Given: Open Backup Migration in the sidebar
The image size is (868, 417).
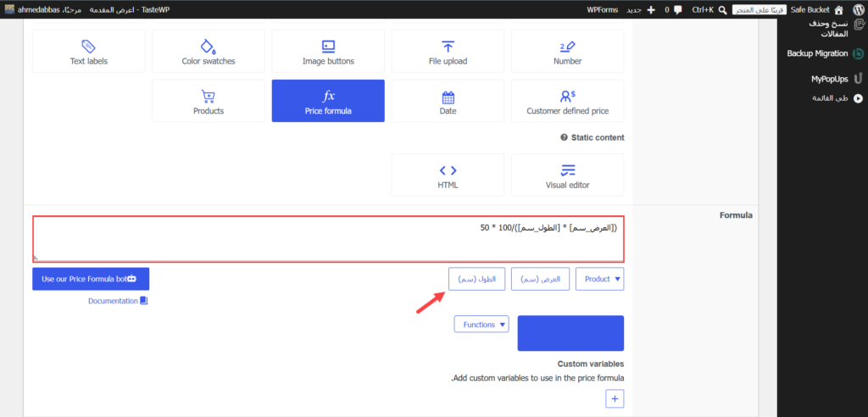Looking at the screenshot, I should tap(824, 53).
